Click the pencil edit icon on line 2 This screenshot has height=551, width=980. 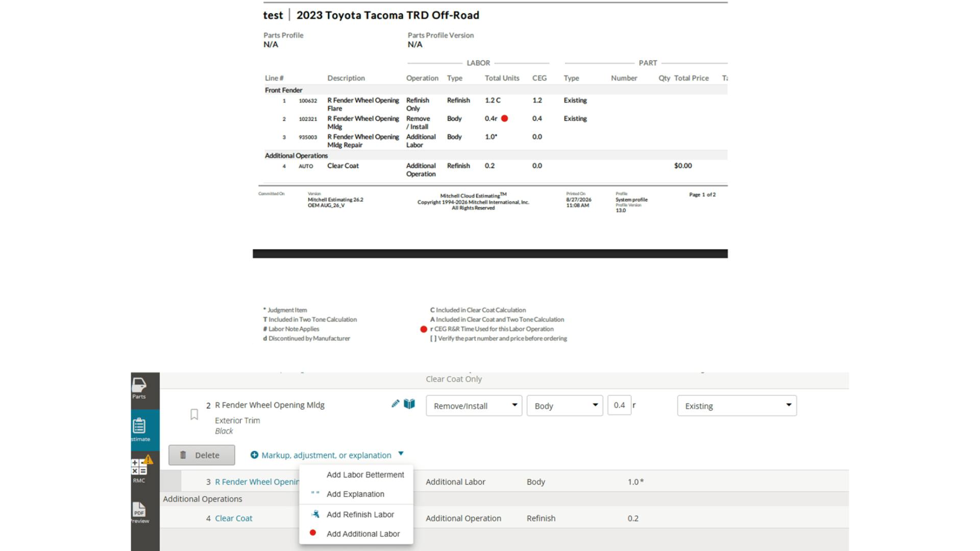(395, 404)
